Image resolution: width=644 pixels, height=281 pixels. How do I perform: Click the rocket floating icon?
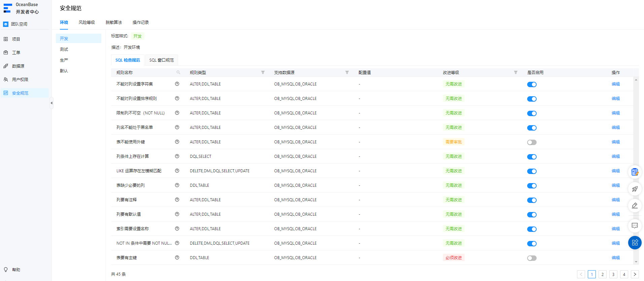pos(635,189)
